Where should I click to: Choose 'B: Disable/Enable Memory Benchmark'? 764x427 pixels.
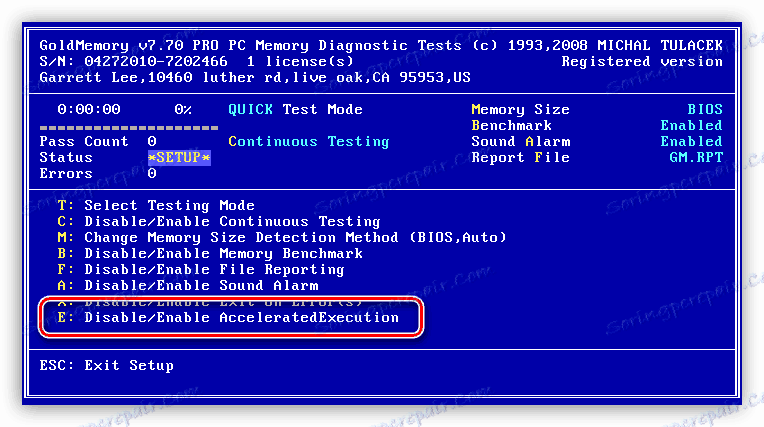point(210,253)
